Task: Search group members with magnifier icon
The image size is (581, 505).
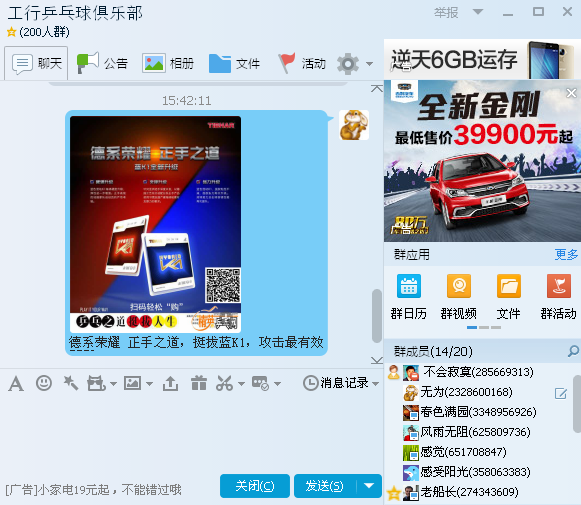Action: 573,351
